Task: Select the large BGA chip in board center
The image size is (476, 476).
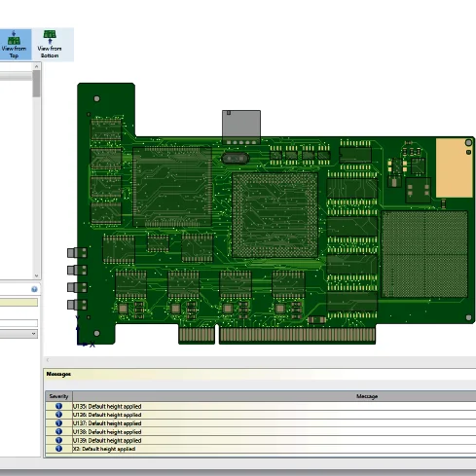Action: point(275,215)
